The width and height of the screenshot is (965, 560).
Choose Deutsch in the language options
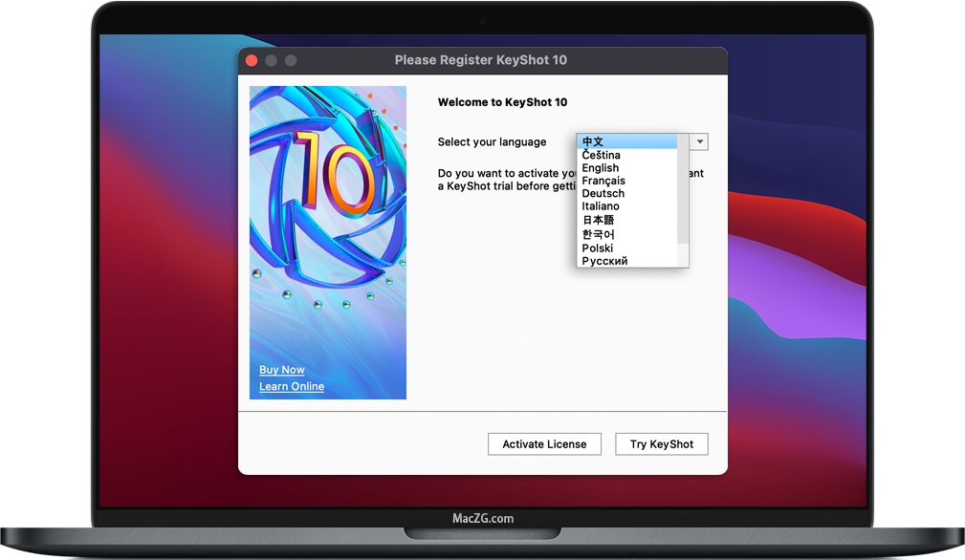tap(603, 193)
